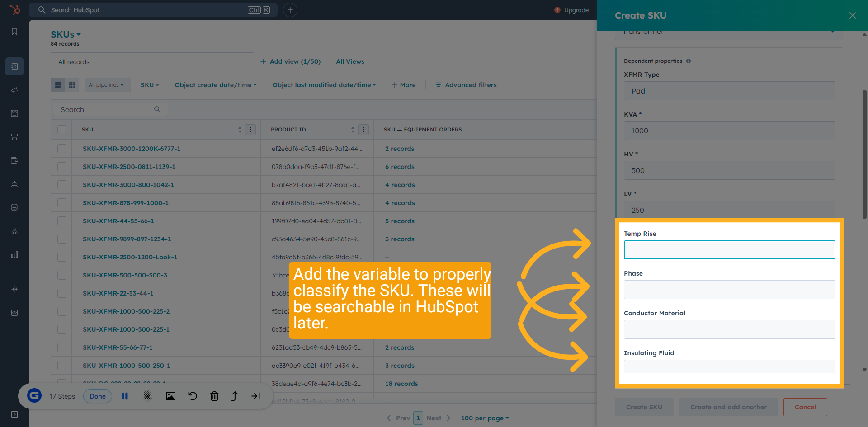The image size is (868, 427).
Task: Click the plus quick-create icon near search
Action: coord(290,10)
